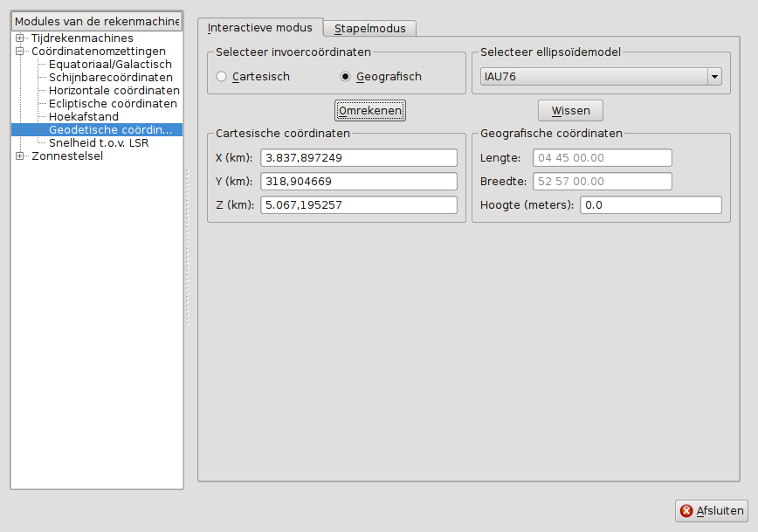
Task: Open Equatoriaal/Galactisch module
Action: click(x=110, y=65)
